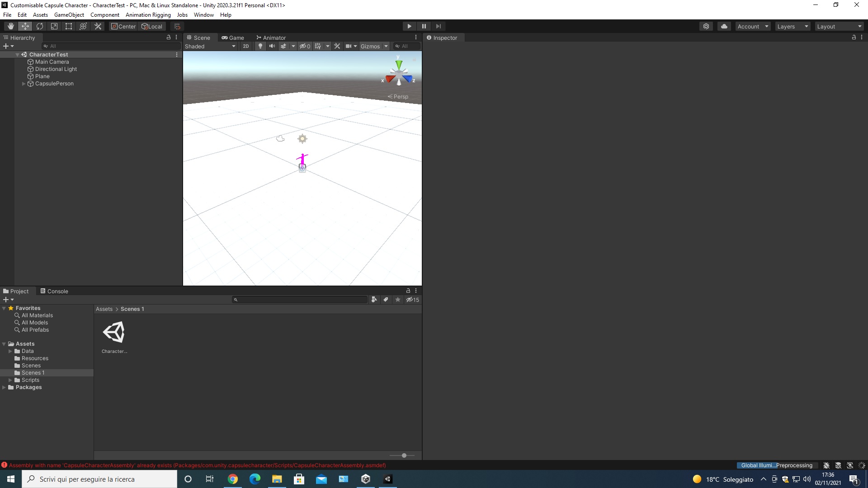This screenshot has width=868, height=488.
Task: Toggle grid visibility in the Scene view
Action: click(x=318, y=46)
